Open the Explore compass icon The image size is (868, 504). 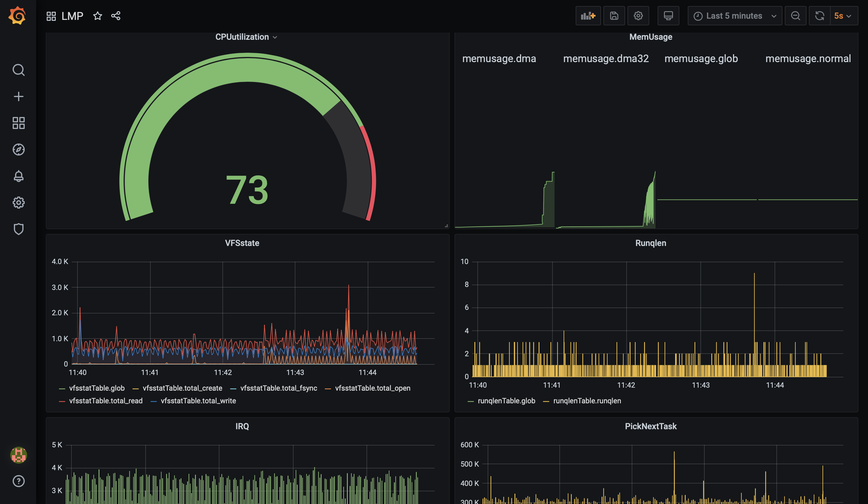click(x=18, y=150)
